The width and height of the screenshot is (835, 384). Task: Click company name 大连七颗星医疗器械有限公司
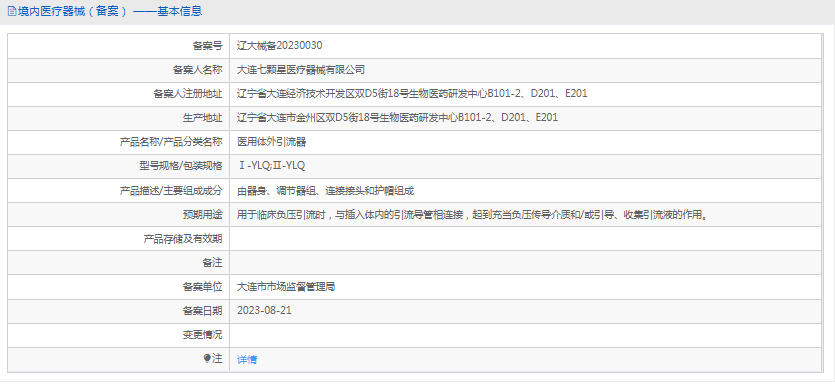tap(301, 70)
